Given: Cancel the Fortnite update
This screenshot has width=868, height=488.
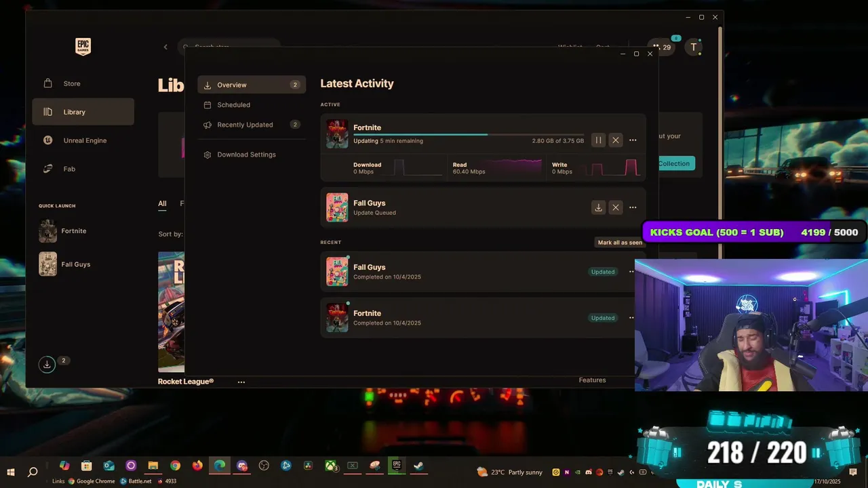Looking at the screenshot, I should coord(615,140).
